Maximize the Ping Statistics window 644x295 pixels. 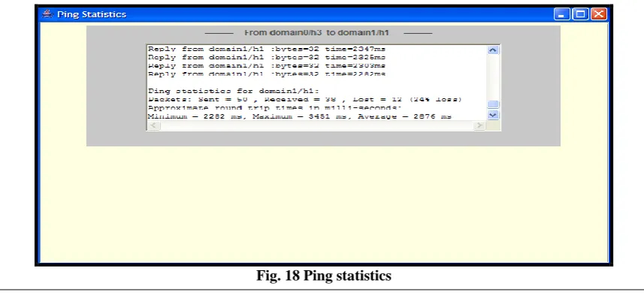pos(580,14)
